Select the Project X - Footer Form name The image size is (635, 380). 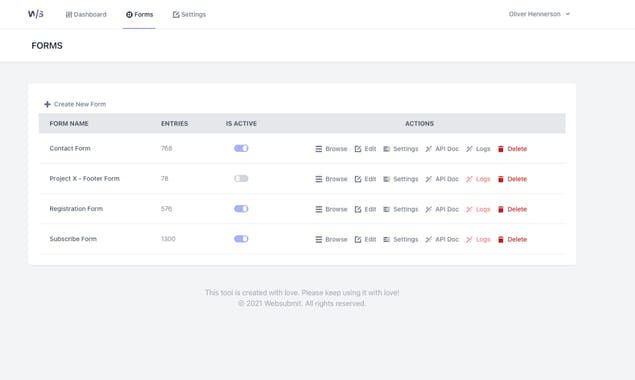coord(85,179)
